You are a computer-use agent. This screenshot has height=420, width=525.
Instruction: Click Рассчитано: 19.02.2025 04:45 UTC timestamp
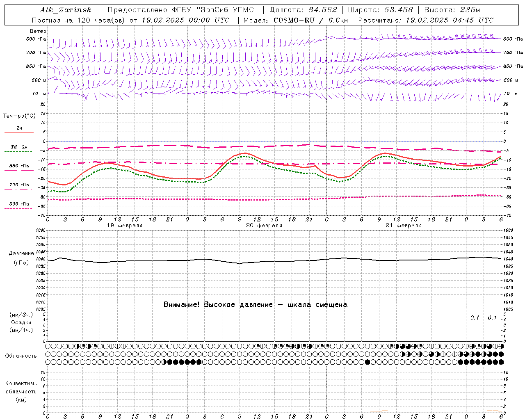(x=426, y=20)
